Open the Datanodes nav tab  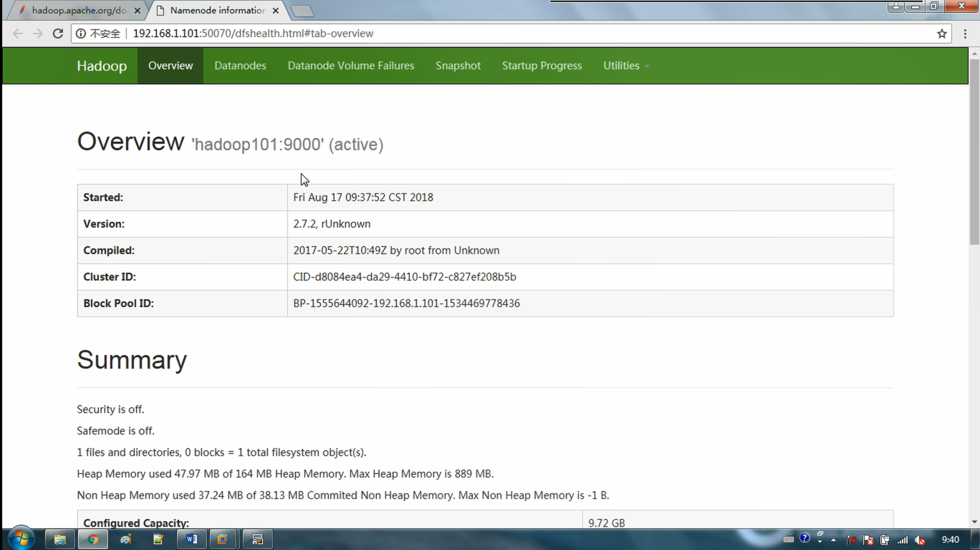click(240, 66)
